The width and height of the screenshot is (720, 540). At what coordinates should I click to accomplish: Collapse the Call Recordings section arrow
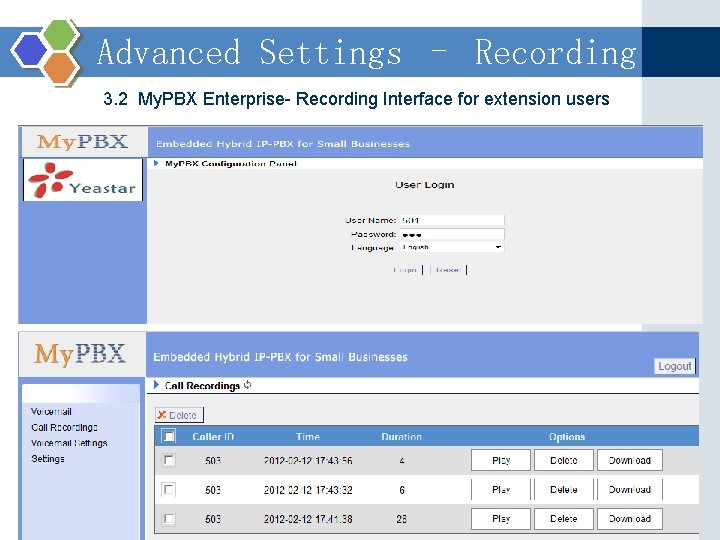(156, 385)
